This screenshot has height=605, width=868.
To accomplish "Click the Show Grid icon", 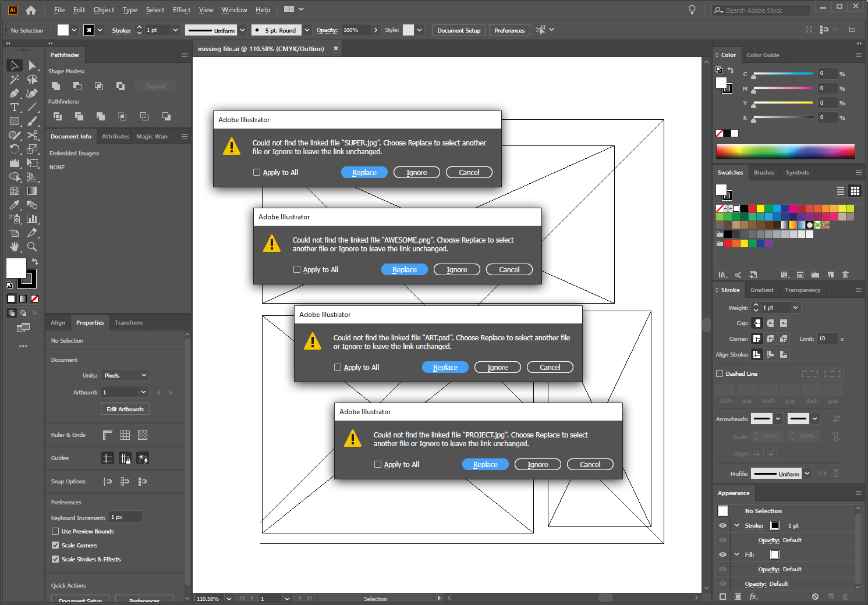I will click(125, 435).
